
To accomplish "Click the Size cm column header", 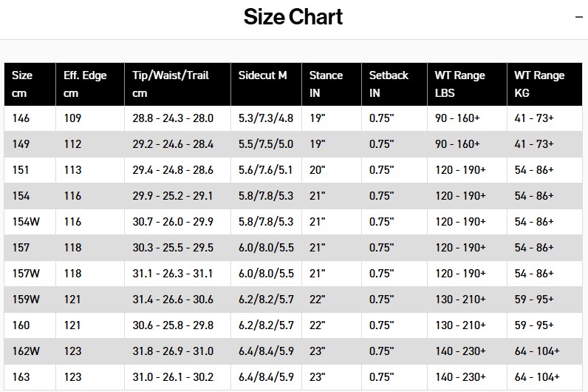I will pyautogui.click(x=23, y=84).
